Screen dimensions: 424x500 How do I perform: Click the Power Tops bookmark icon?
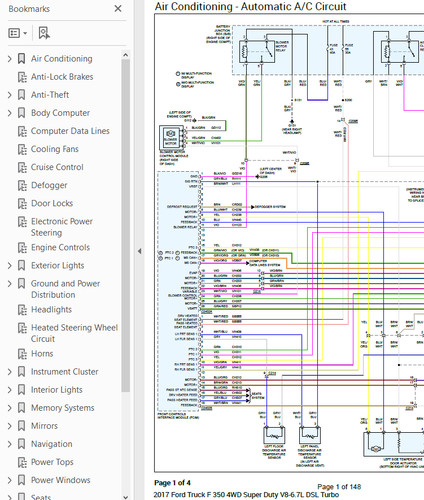[22, 462]
